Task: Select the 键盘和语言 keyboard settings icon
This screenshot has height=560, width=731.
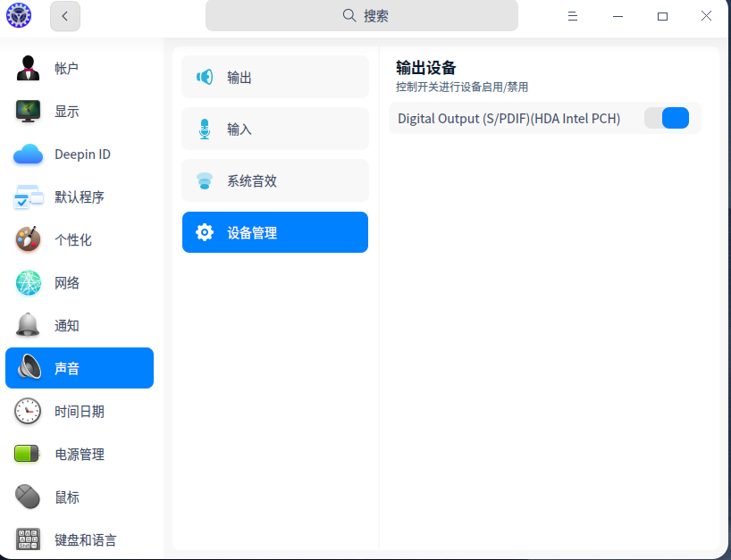Action: (28, 539)
